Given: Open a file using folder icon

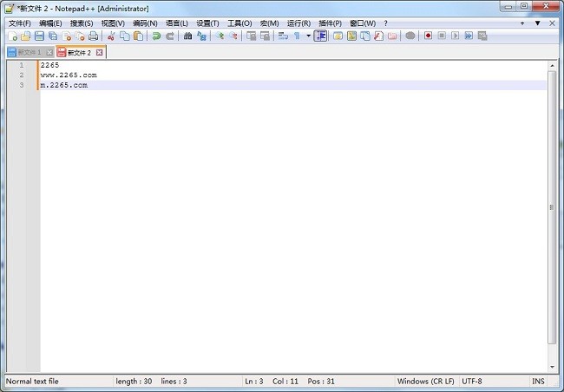Looking at the screenshot, I should pyautogui.click(x=25, y=36).
